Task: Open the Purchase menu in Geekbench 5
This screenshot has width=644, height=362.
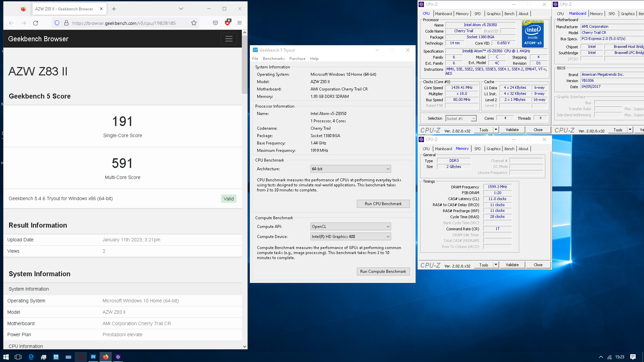Action: coord(298,59)
